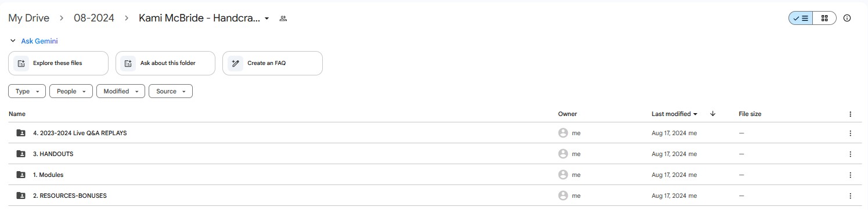This screenshot has height=210, width=868.
Task: Switch to list layout view
Action: (x=801, y=18)
